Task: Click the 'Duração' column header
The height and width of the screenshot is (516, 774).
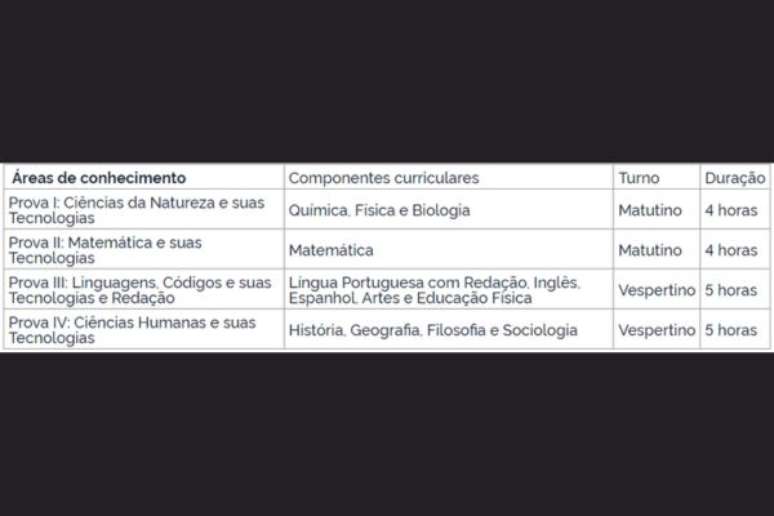Action: tap(735, 177)
